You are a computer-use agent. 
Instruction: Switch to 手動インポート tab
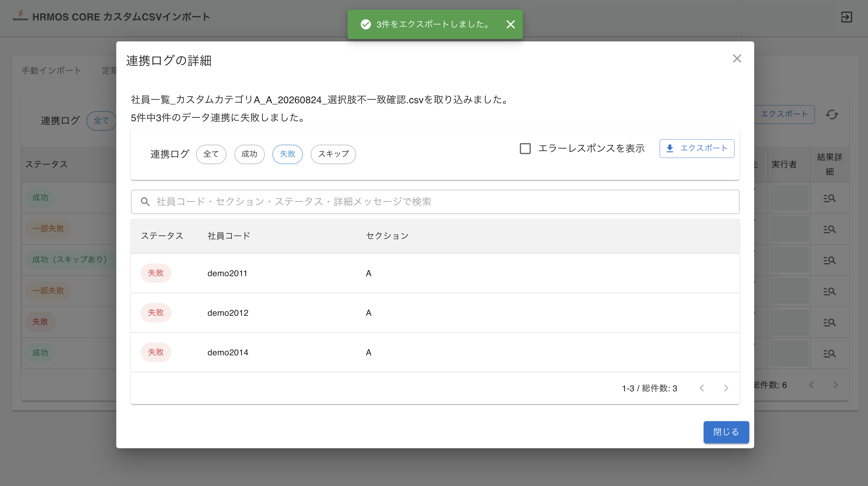point(51,70)
